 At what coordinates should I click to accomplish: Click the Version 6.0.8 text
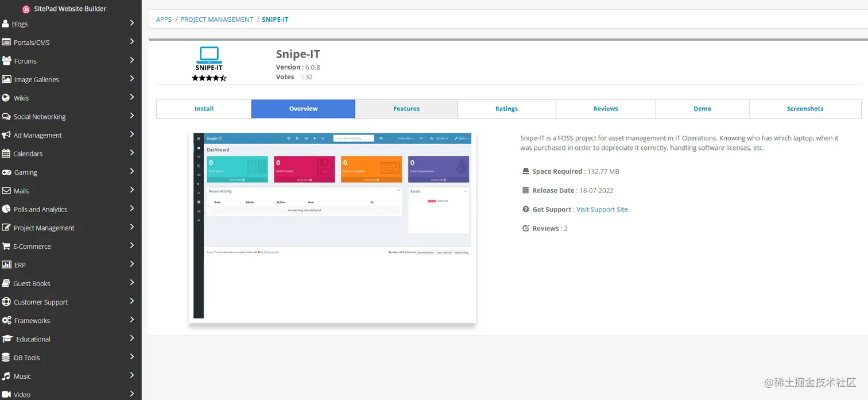(298, 67)
